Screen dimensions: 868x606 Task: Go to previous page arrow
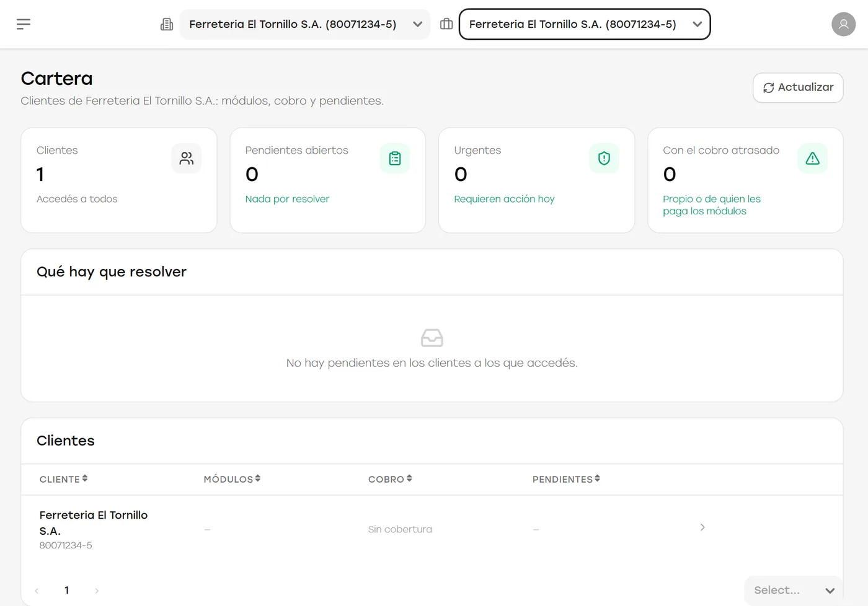37,591
